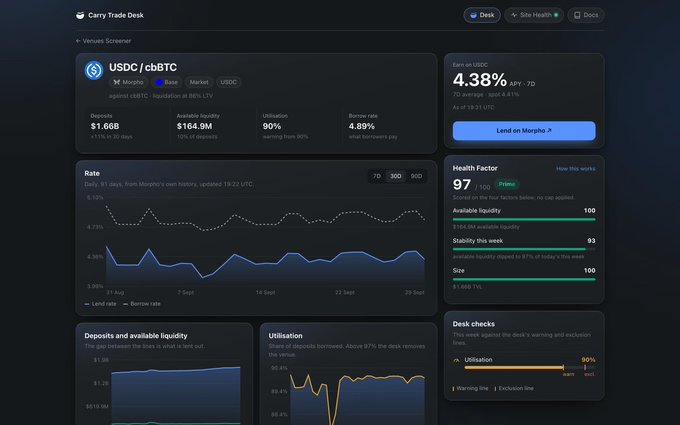The width and height of the screenshot is (680, 425).
Task: Click the USDC tag
Action: [229, 82]
